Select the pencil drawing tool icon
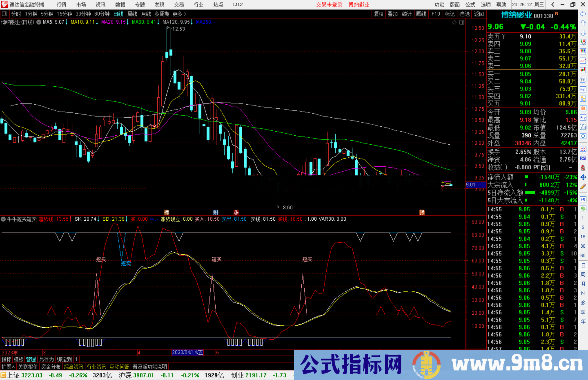Image resolution: width=588 pixels, height=380 pixels. (583, 187)
